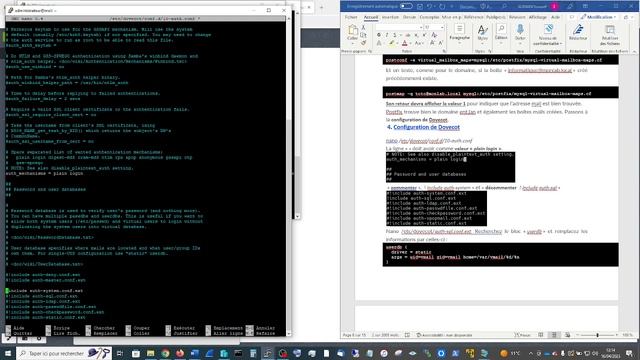Open the font size dropdown arrow

pyautogui.click(x=442, y=27)
